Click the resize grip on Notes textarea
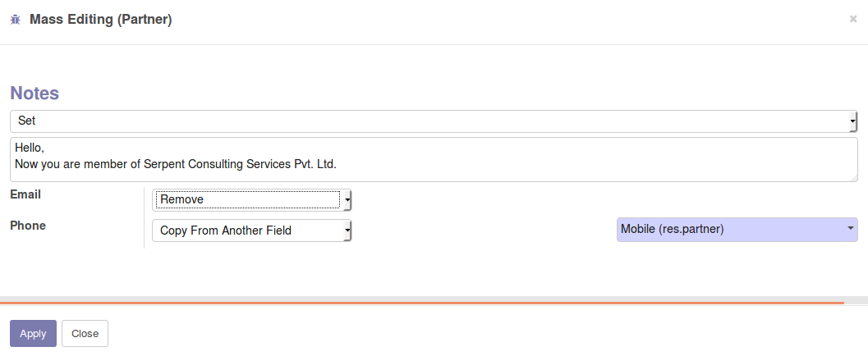The width and height of the screenshot is (868, 356). (x=854, y=177)
